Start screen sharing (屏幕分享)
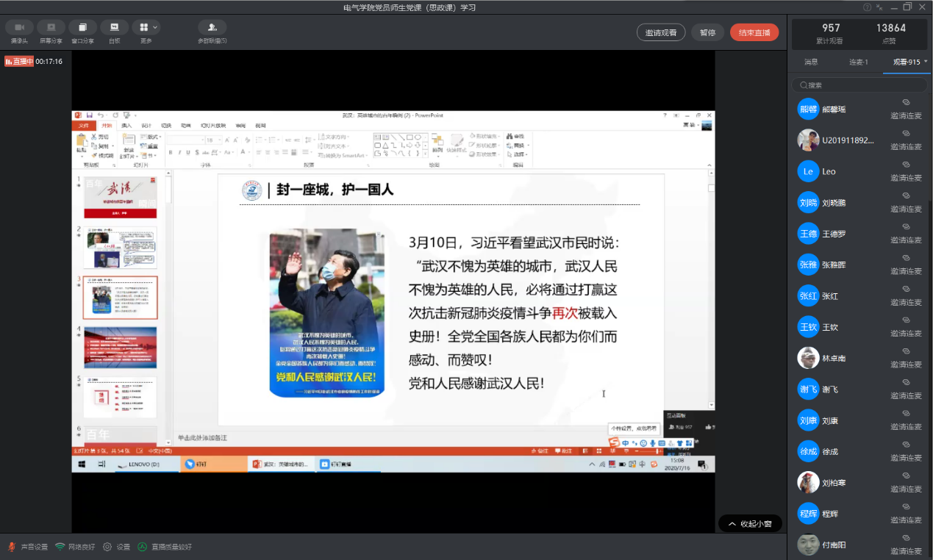Image resolution: width=933 pixels, height=560 pixels. (x=51, y=28)
